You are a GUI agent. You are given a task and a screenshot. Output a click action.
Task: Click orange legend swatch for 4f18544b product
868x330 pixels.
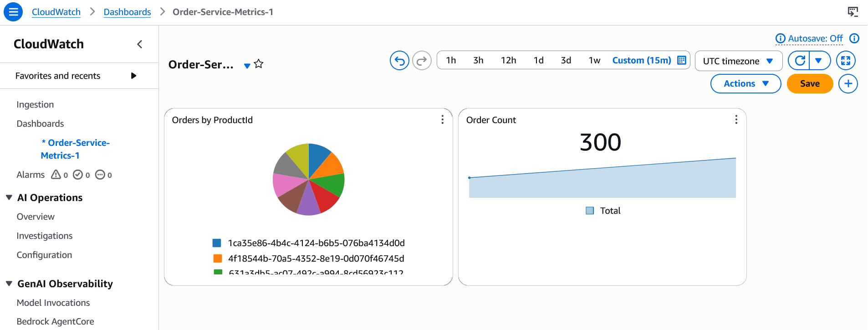218,258
